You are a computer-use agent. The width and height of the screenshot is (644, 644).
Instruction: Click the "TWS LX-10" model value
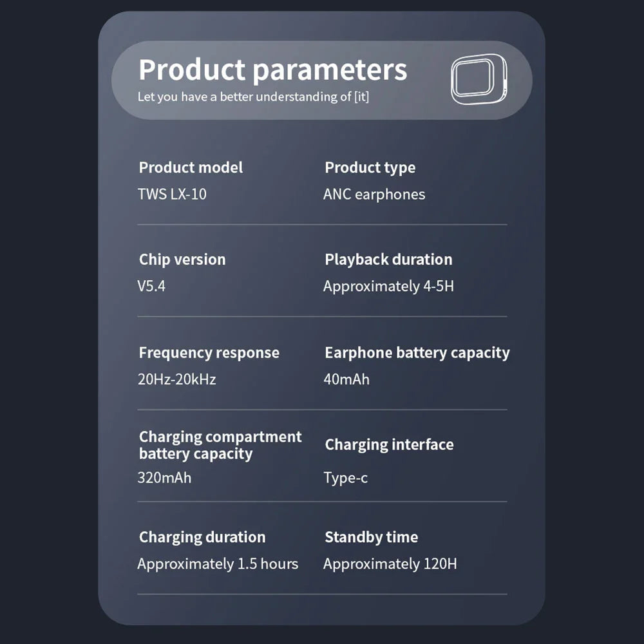(x=172, y=194)
